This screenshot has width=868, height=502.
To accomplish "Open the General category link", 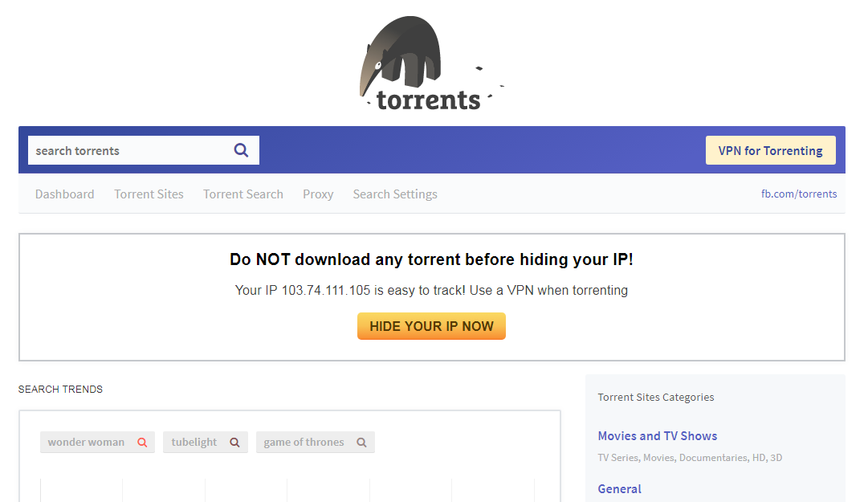I will click(x=619, y=488).
